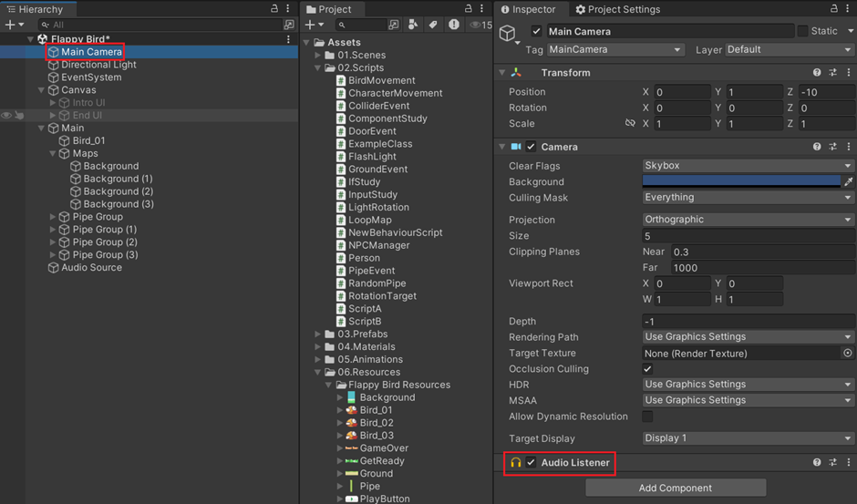Viewport: 857px width, 504px height.
Task: Toggle End UI scene visibility eye
Action: click(6, 116)
